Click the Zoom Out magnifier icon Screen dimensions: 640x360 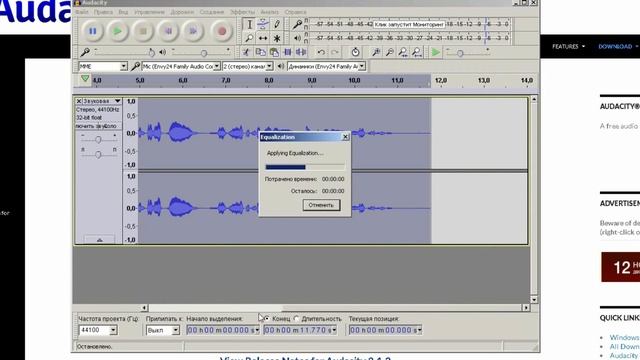[390, 52]
